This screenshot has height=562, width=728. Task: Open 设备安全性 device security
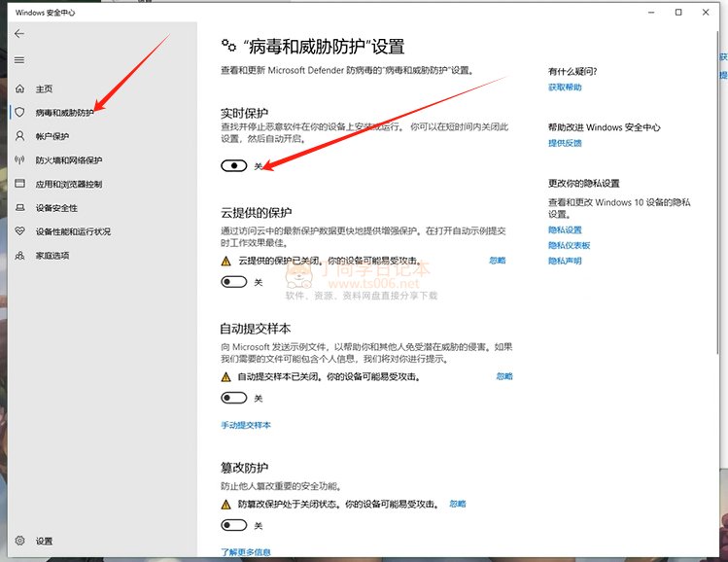click(56, 208)
